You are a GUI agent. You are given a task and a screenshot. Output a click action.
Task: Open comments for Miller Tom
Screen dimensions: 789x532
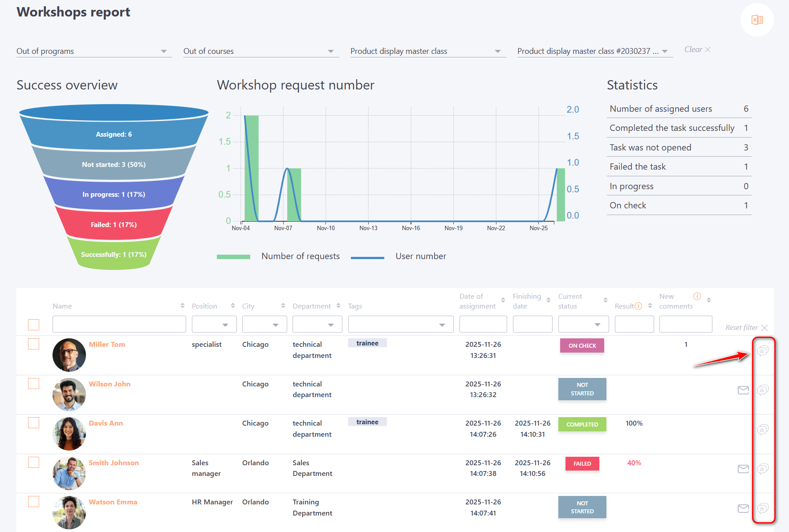(763, 351)
